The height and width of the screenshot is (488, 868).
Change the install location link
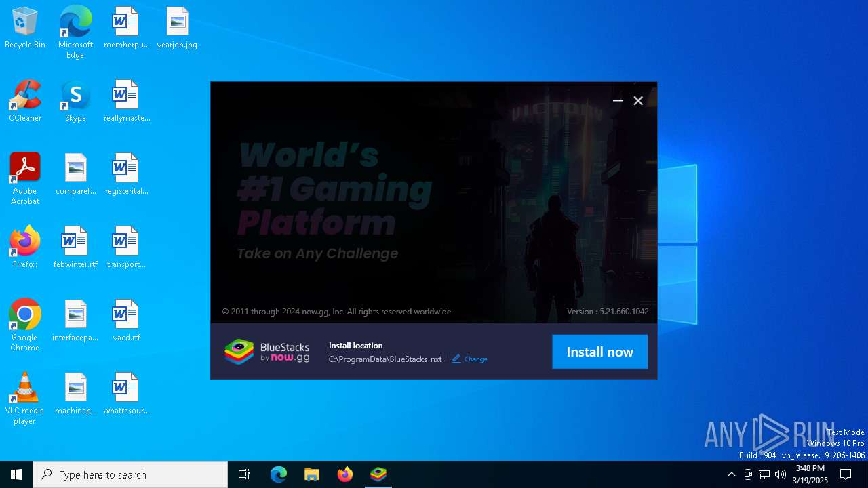point(475,359)
